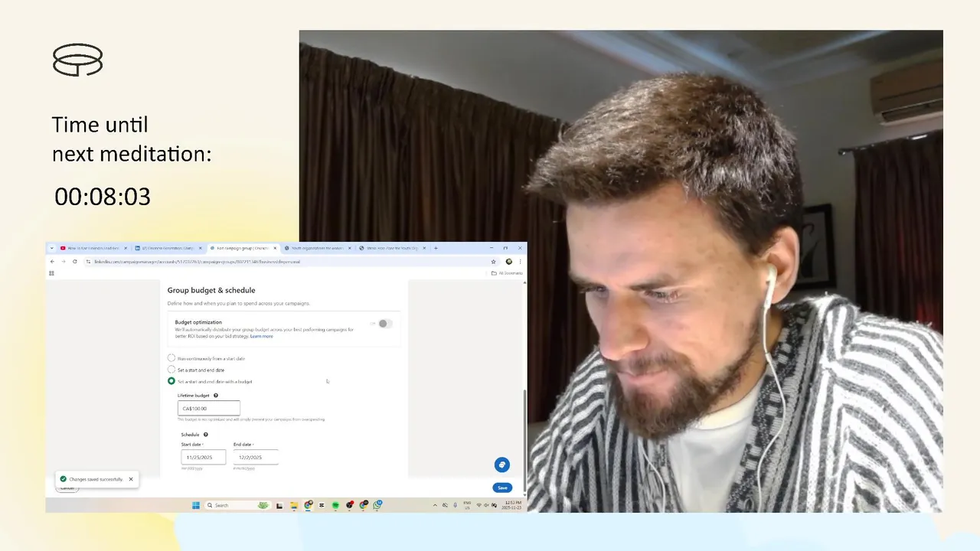Image resolution: width=980 pixels, height=551 pixels.
Task: Open the All Bookmarks folder
Action: point(508,273)
